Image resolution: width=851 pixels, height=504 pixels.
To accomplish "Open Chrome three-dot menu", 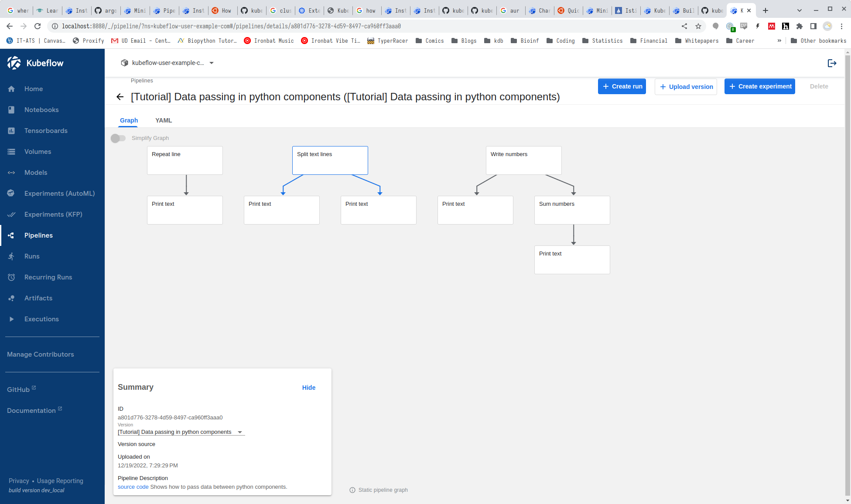I will click(x=842, y=26).
